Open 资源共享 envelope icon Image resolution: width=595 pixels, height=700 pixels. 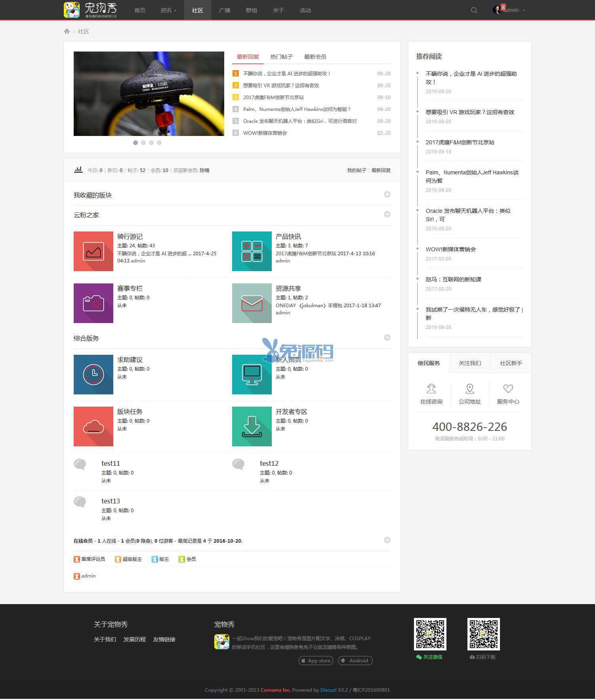252,303
